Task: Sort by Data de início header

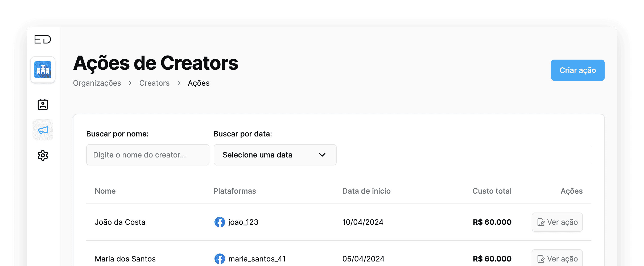Action: (366, 191)
